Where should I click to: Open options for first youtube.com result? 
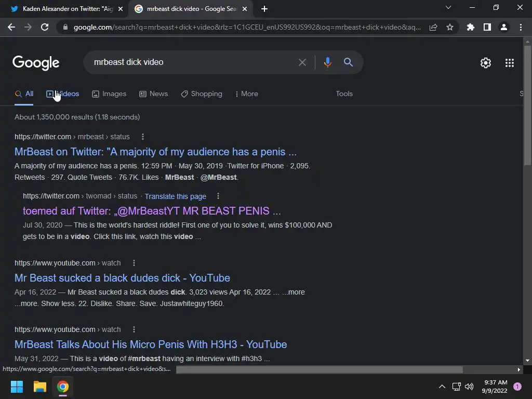[134, 263]
